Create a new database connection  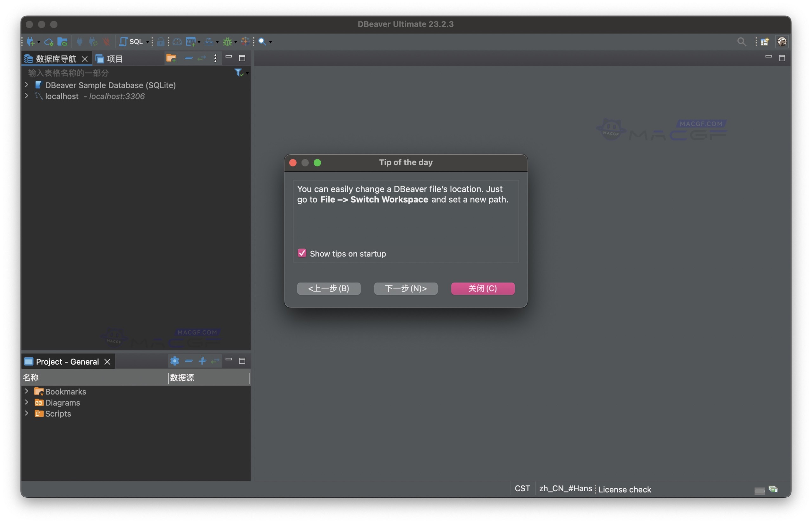[31, 42]
